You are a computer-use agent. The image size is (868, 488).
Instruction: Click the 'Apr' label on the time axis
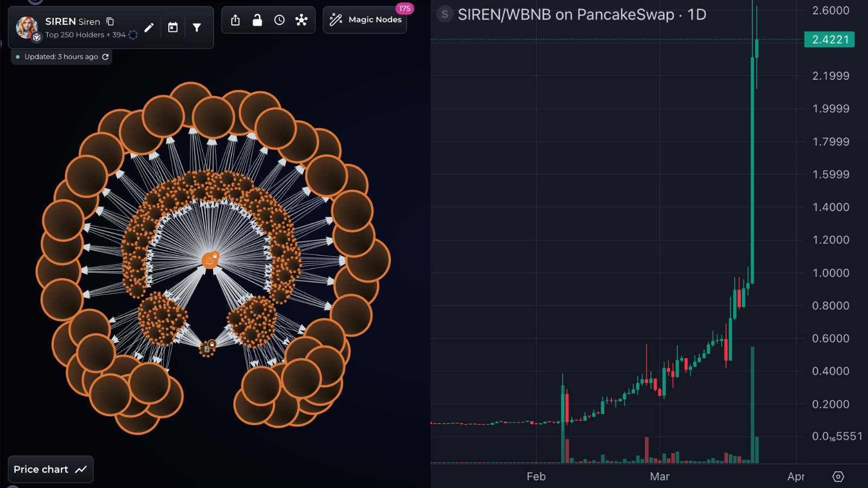tap(796, 477)
